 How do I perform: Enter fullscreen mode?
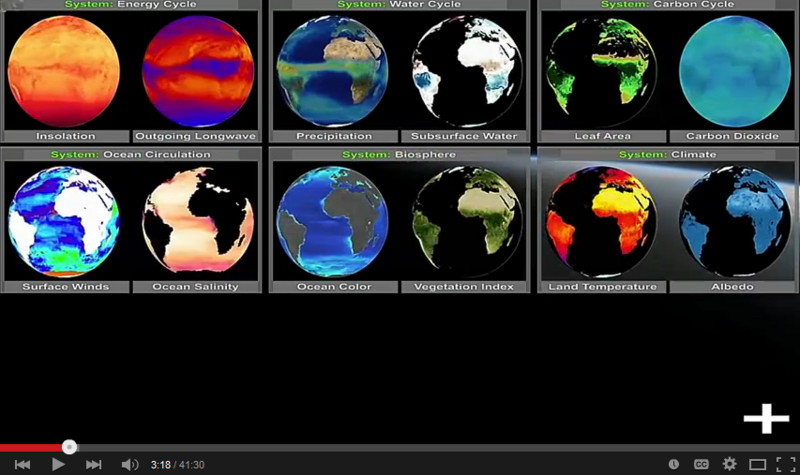784,464
